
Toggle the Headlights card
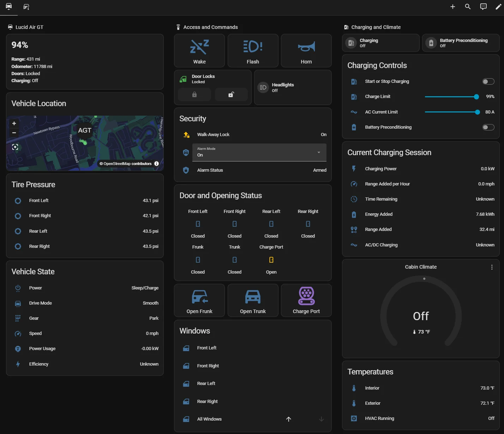point(293,87)
